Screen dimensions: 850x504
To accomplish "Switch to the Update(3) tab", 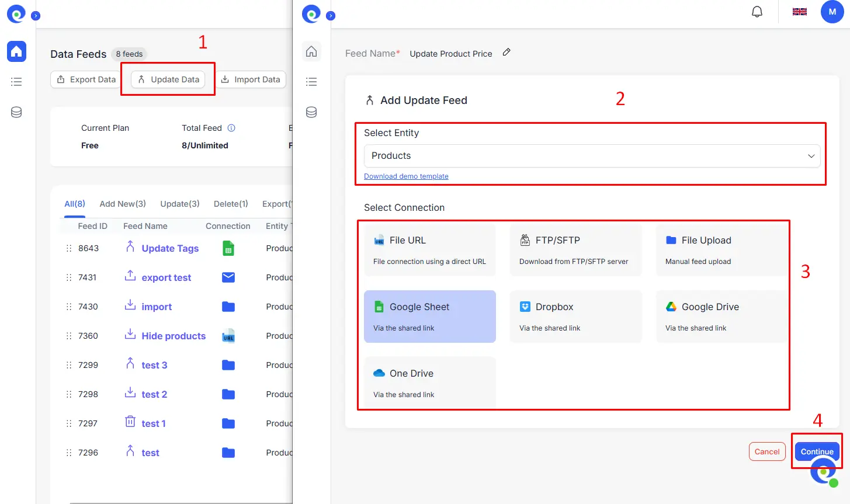I will pos(179,204).
